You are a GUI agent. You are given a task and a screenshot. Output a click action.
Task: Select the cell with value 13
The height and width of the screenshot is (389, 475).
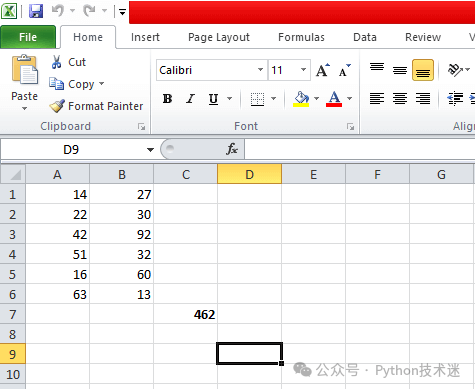tap(122, 294)
